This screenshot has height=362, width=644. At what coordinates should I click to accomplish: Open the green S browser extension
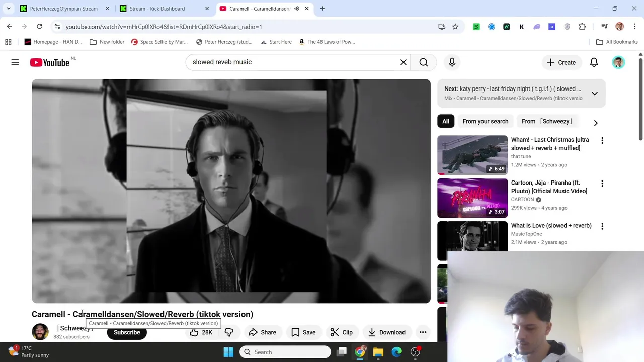tap(476, 27)
